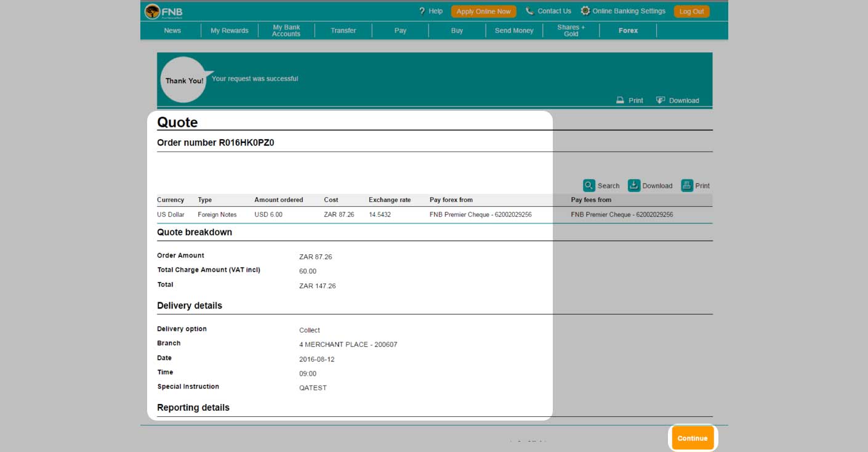868x452 pixels.
Task: Click 'Your request was successful' message
Action: pos(255,79)
